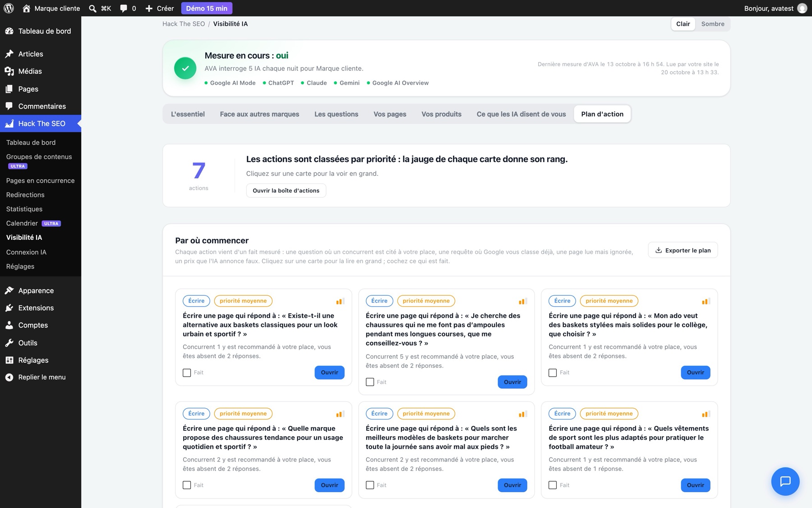Check Fait on the chaussures tendance card
Image resolution: width=812 pixels, height=508 pixels.
[x=187, y=485]
